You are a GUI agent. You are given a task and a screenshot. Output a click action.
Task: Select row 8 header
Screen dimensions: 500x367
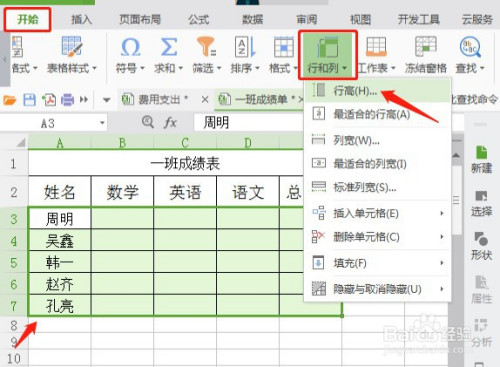14,325
